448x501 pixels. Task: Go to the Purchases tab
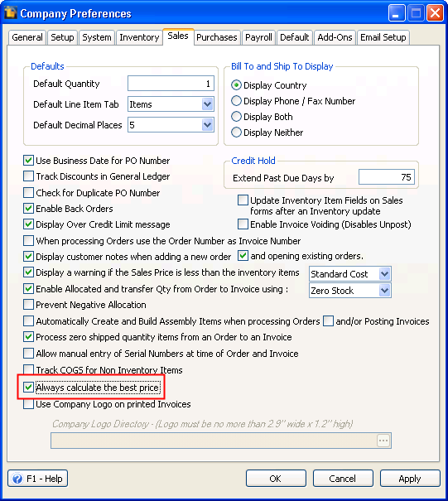(217, 37)
